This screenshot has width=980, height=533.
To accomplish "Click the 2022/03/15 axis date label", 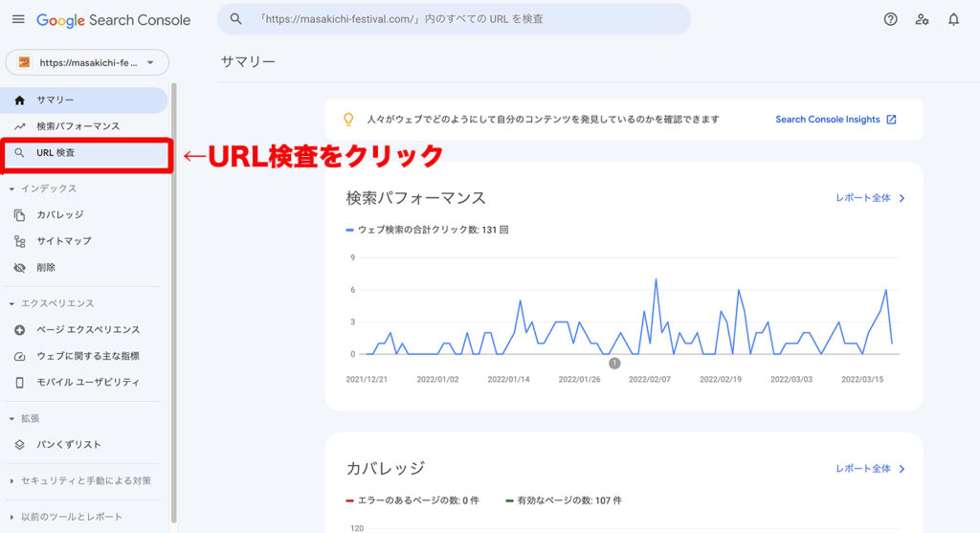I will coord(862,379).
